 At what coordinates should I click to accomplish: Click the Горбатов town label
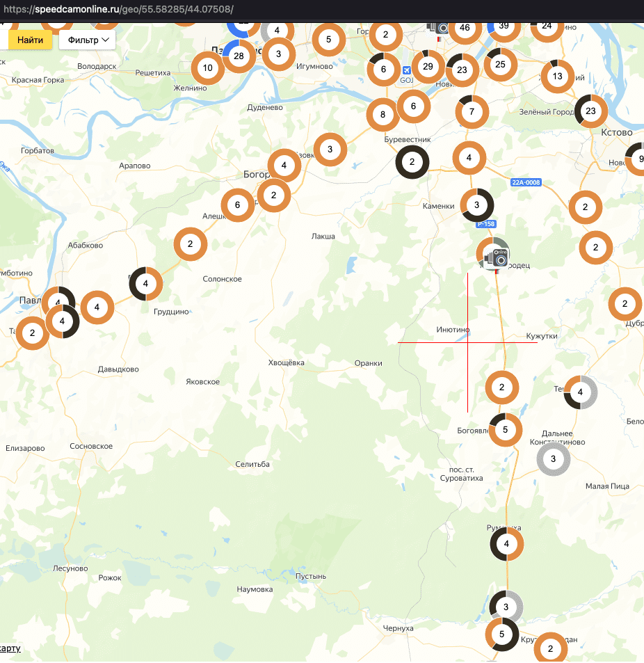(x=38, y=150)
